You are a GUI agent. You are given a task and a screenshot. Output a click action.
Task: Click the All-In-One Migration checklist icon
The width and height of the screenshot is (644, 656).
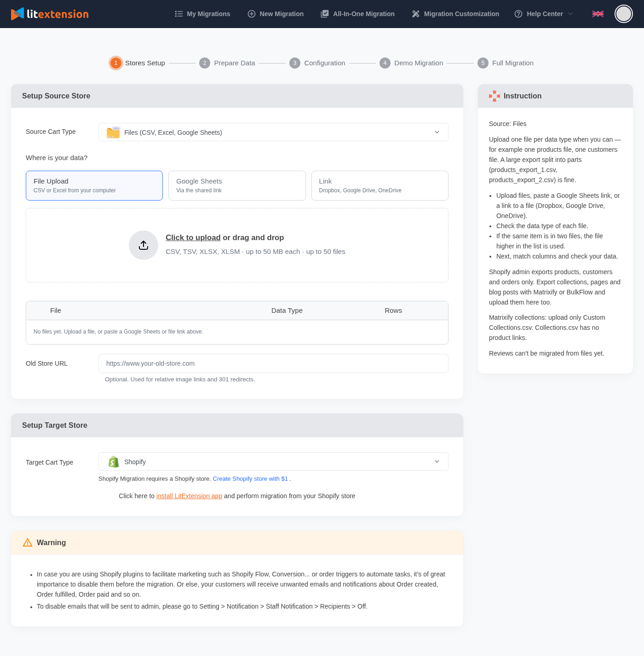click(x=325, y=14)
